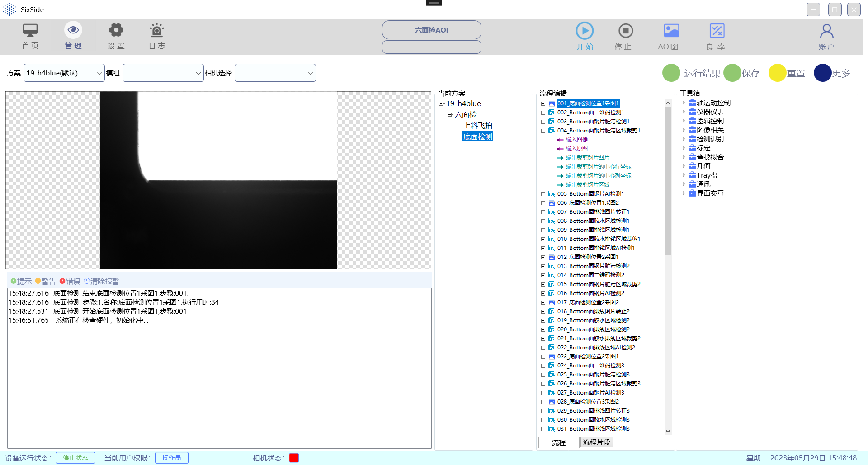
Task: Collapse the 19_h4blue tree node
Action: click(x=441, y=103)
